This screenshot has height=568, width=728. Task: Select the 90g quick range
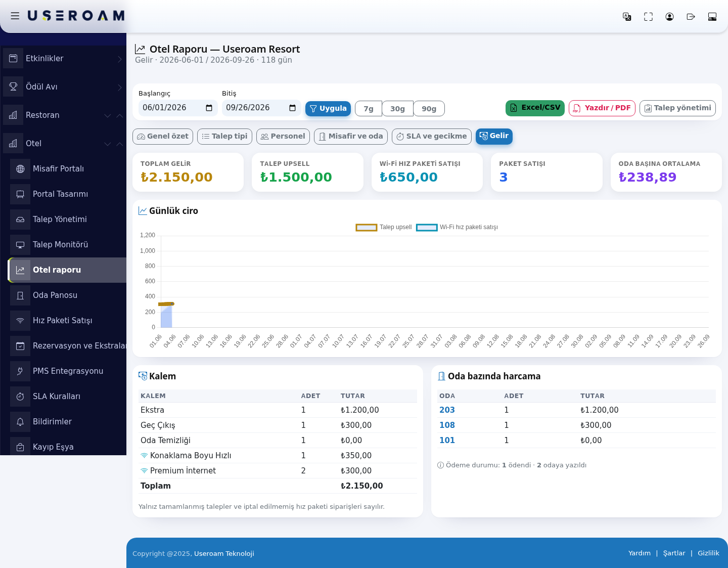click(429, 109)
